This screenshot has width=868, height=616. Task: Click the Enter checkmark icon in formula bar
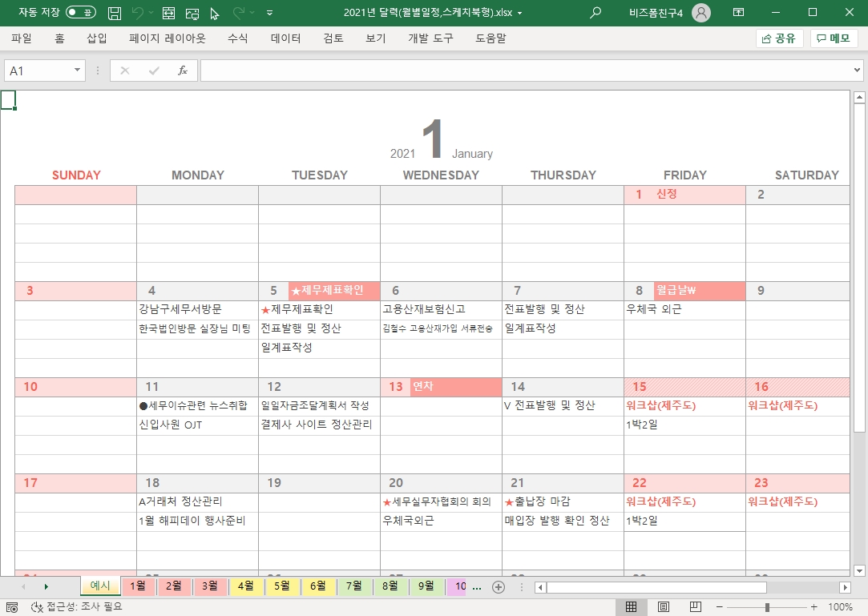[x=154, y=70]
